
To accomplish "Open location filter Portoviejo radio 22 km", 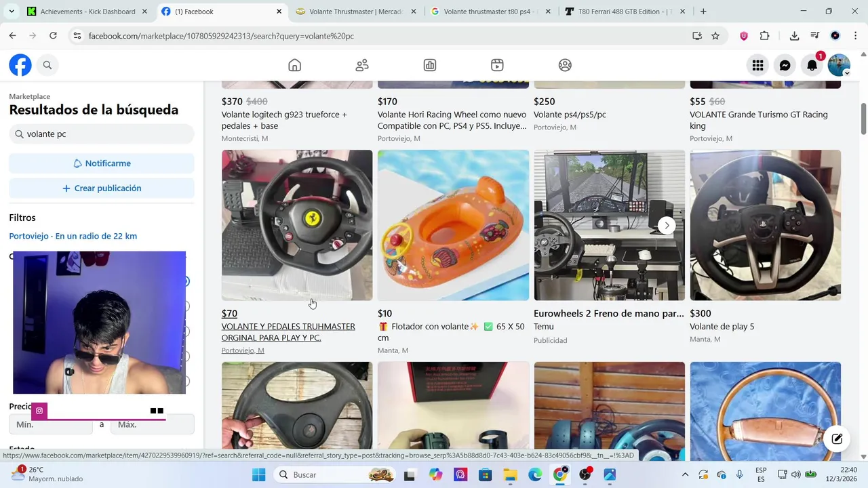I will [73, 236].
